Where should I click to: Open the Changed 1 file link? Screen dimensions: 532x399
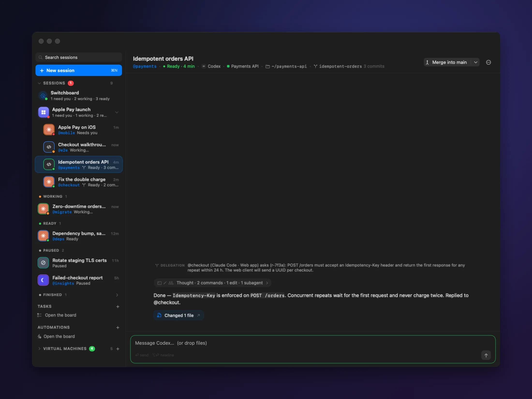click(x=179, y=315)
